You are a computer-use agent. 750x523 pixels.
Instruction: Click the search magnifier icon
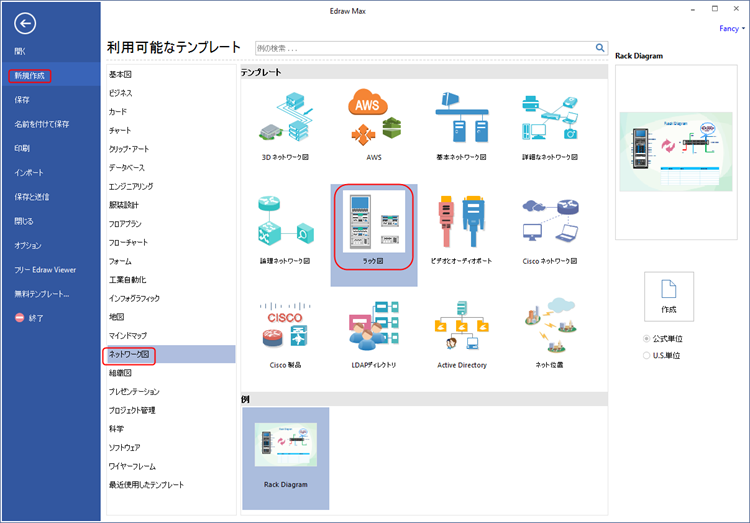coord(600,48)
